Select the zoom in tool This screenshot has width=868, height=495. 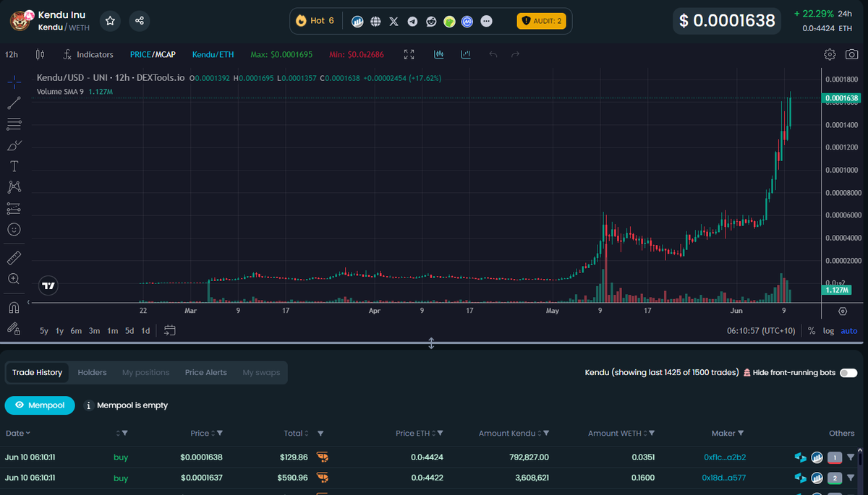[x=14, y=278]
